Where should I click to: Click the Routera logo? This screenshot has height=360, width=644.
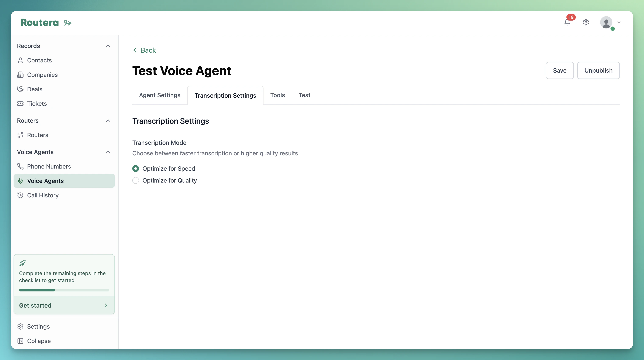pyautogui.click(x=46, y=22)
